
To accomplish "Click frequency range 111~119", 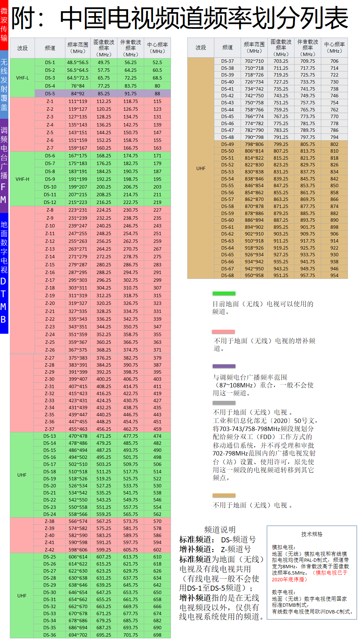I will point(78,101).
